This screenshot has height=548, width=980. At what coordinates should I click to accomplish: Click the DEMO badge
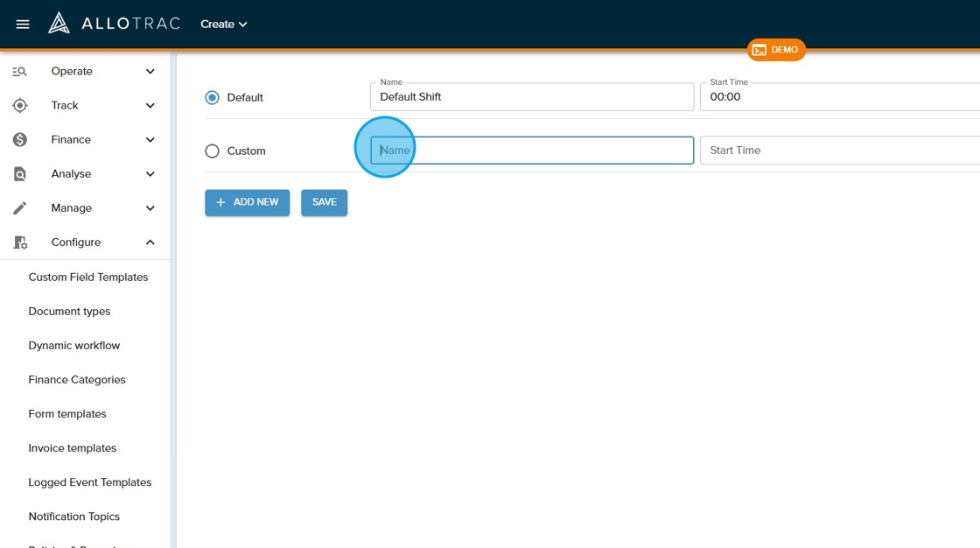point(776,50)
